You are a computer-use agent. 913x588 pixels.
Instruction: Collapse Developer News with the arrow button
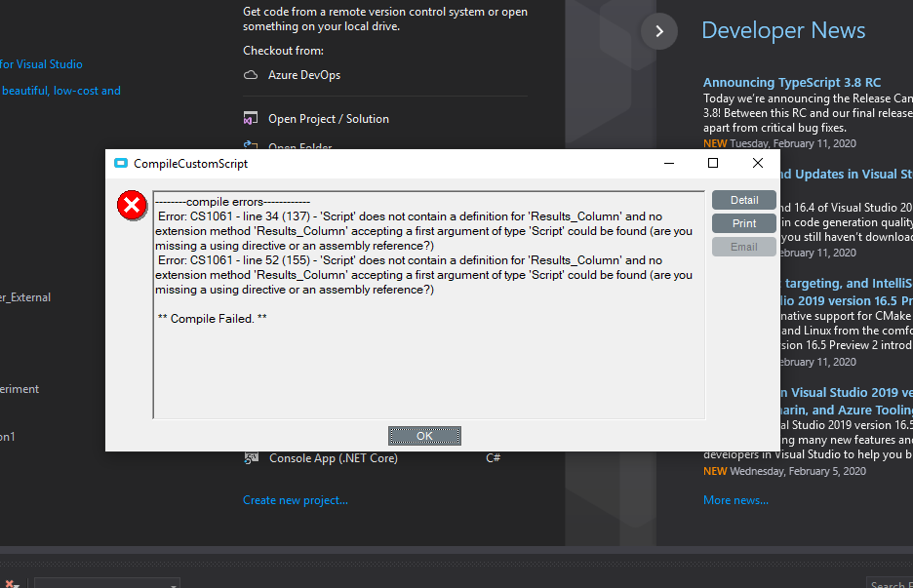coord(659,31)
